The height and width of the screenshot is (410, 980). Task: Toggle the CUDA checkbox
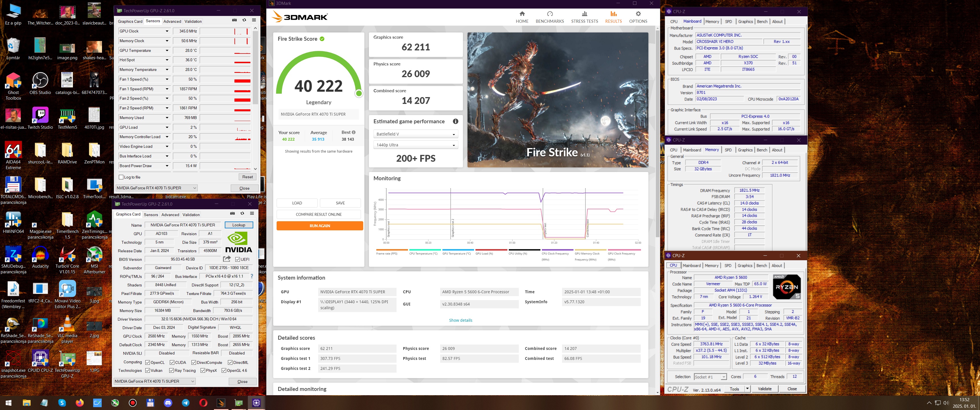(x=172, y=362)
